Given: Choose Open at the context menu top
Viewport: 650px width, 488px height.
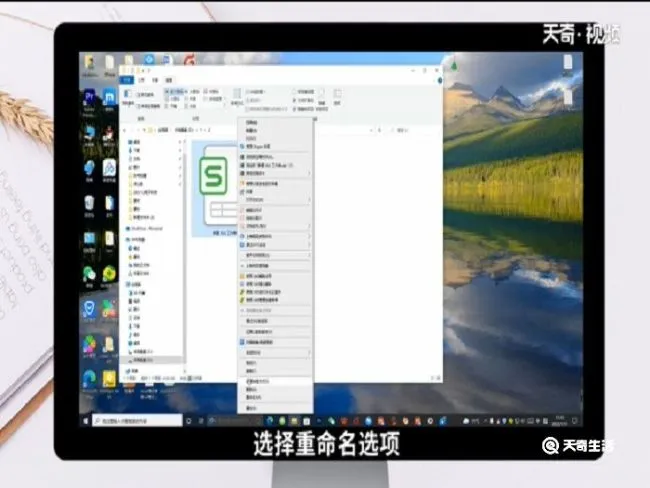Looking at the screenshot, I should [275, 122].
